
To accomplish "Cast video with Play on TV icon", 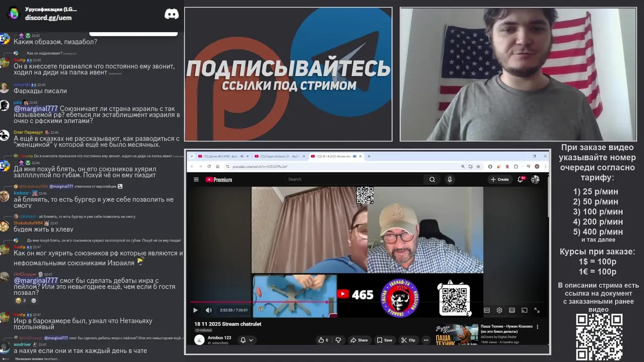I will (524, 310).
